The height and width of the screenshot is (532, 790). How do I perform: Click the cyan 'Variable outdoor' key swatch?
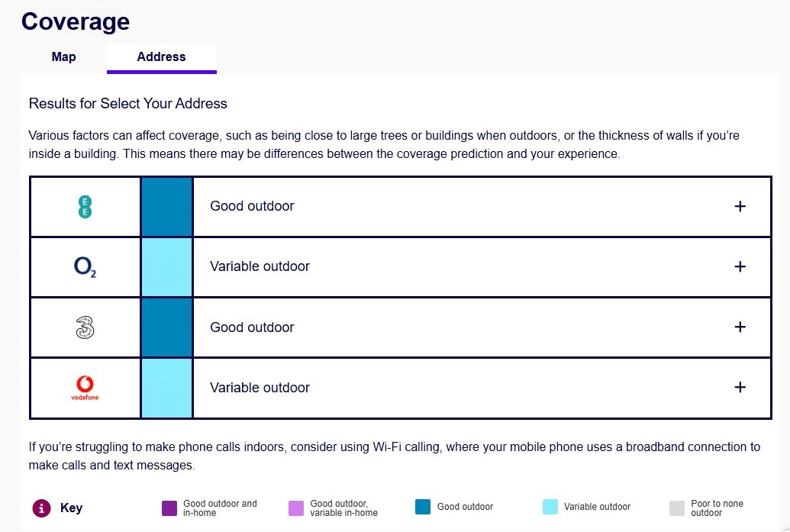pos(550,507)
